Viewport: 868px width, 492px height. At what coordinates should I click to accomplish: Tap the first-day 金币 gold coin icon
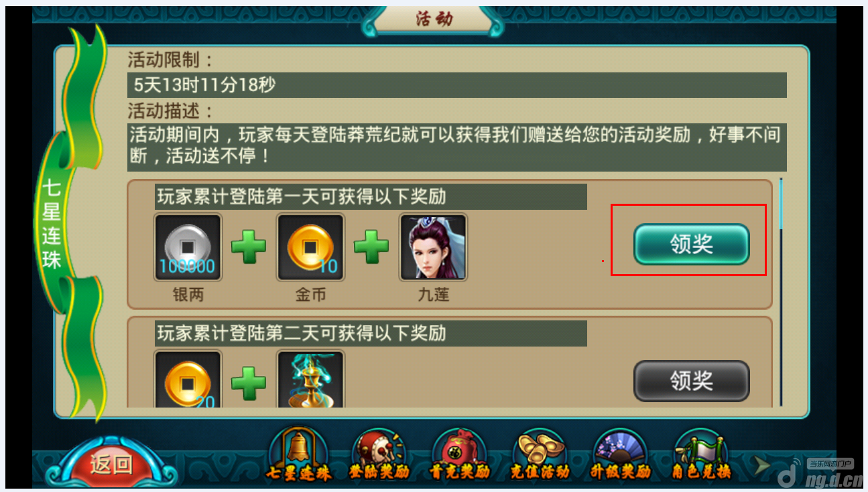point(310,247)
